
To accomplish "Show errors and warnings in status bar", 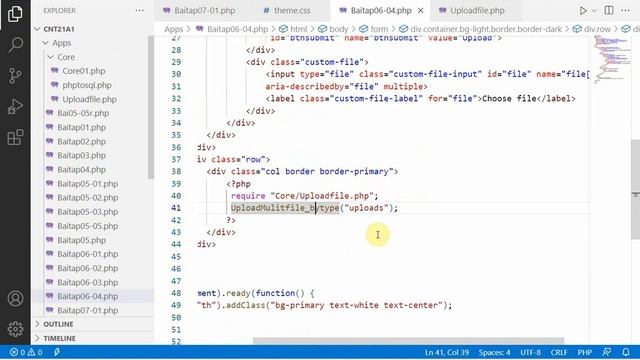I will click(x=26, y=352).
